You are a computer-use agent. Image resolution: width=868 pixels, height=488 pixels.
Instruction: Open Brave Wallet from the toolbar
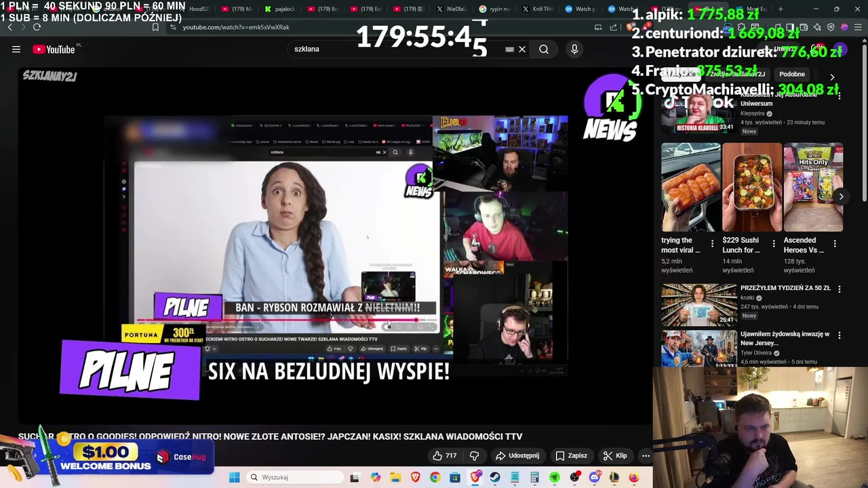point(804,27)
